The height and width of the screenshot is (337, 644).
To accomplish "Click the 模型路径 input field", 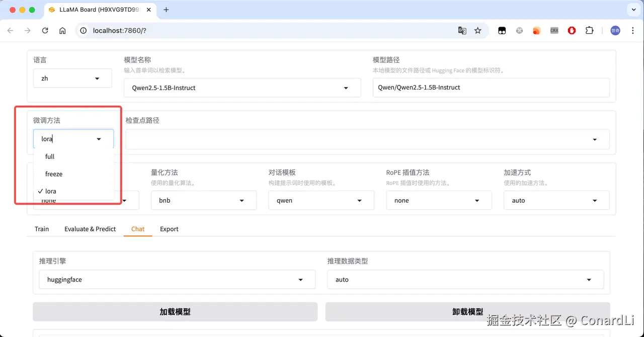I will pos(491,88).
